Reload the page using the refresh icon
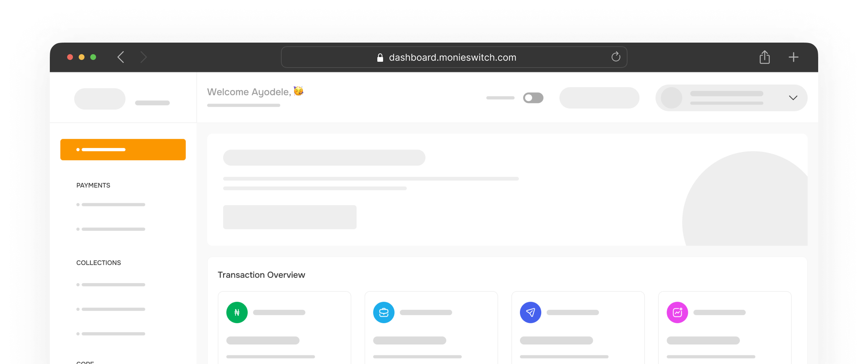Screen dimensions: 868x364 pos(616,57)
